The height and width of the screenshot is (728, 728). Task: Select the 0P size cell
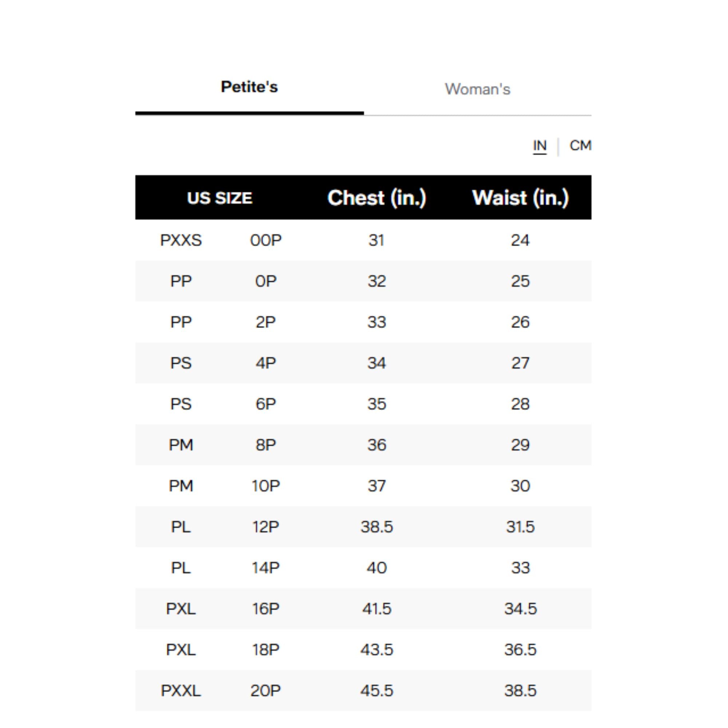pos(266,281)
